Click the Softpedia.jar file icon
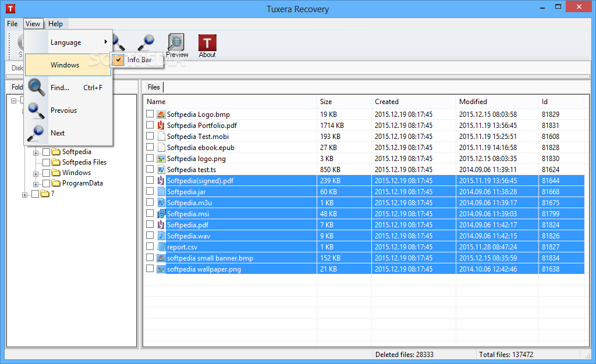Image resolution: width=596 pixels, height=364 pixels. pyautogui.click(x=161, y=192)
